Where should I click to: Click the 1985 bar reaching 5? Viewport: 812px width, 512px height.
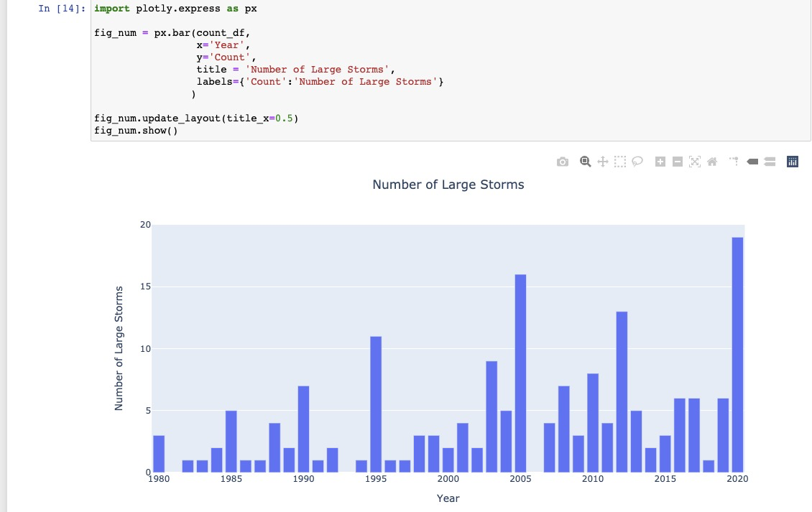(231, 442)
